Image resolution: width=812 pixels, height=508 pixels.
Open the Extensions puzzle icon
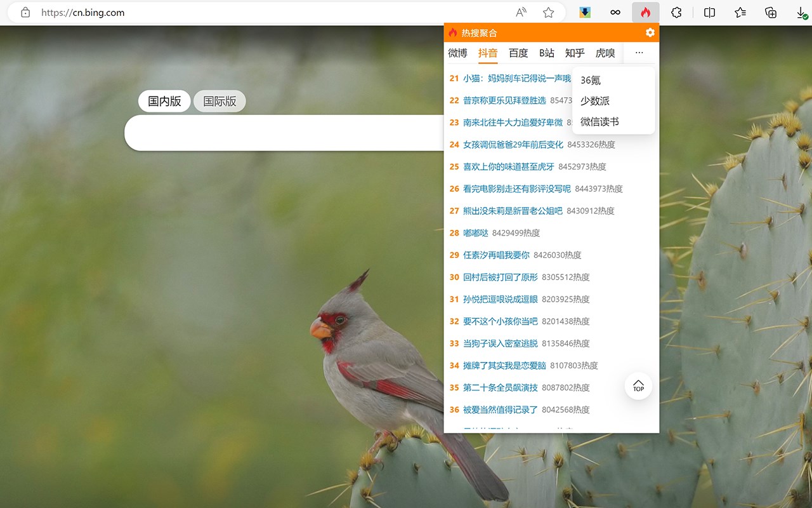[x=676, y=13]
